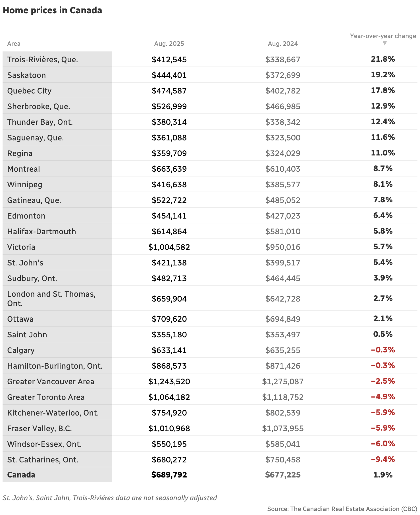Click Calgary's −0.3% change value

coord(383,350)
